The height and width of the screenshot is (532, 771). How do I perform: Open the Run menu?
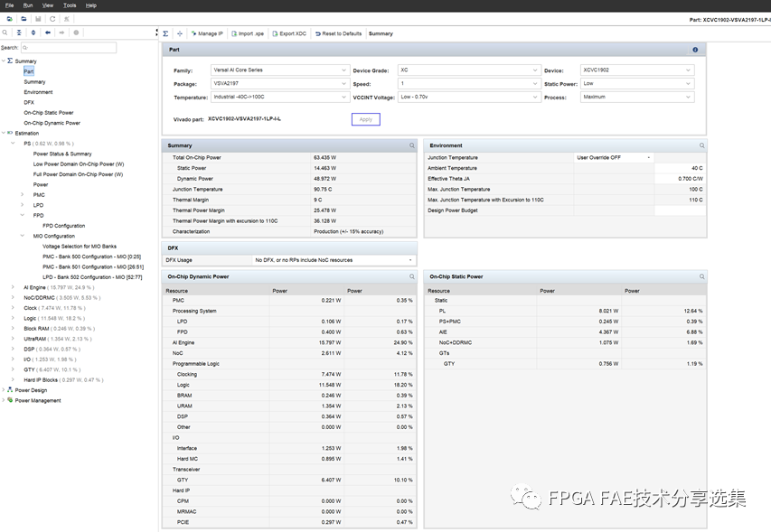tap(28, 5)
